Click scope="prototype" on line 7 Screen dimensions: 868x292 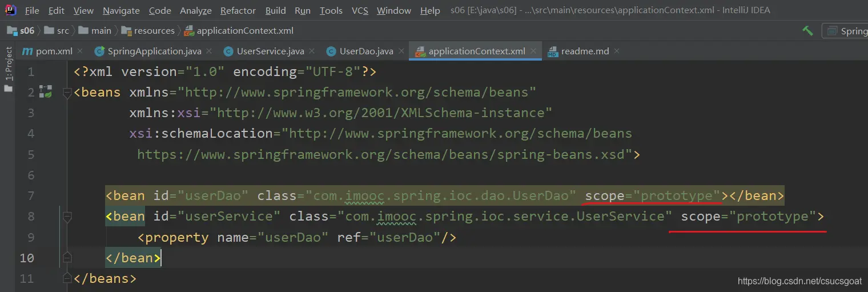(x=653, y=196)
